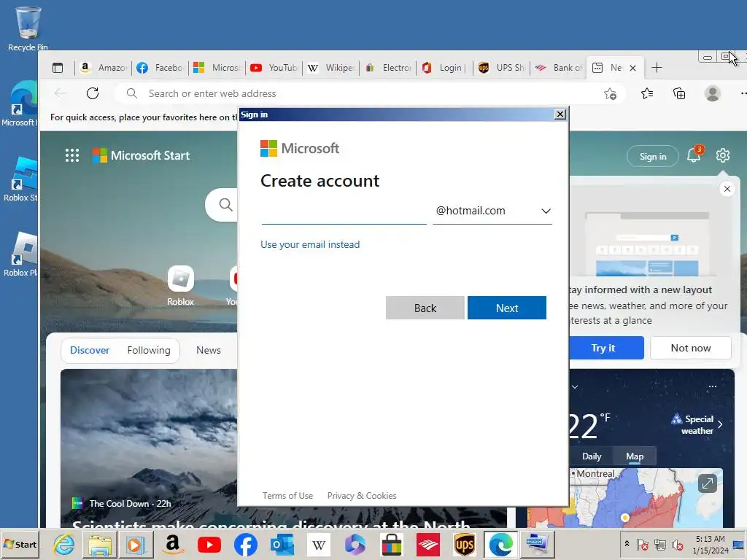Open the Roblox Studio desktop shortcut

(x=21, y=179)
